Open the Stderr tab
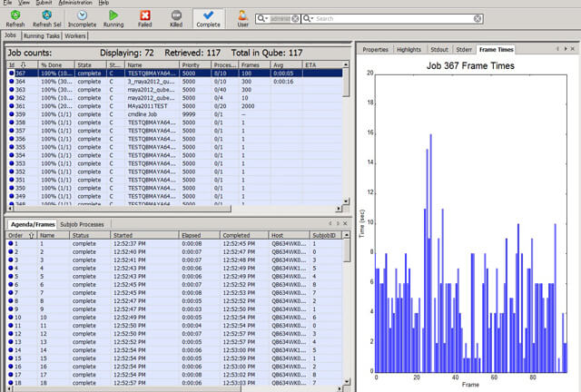The image size is (581, 392). pyautogui.click(x=464, y=49)
